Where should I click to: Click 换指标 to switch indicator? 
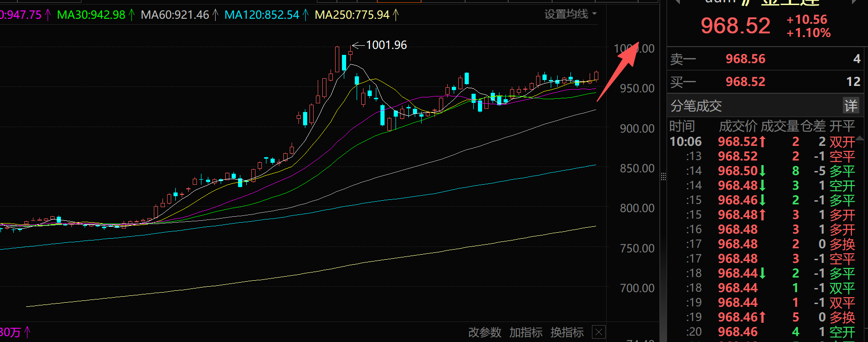coord(567,332)
